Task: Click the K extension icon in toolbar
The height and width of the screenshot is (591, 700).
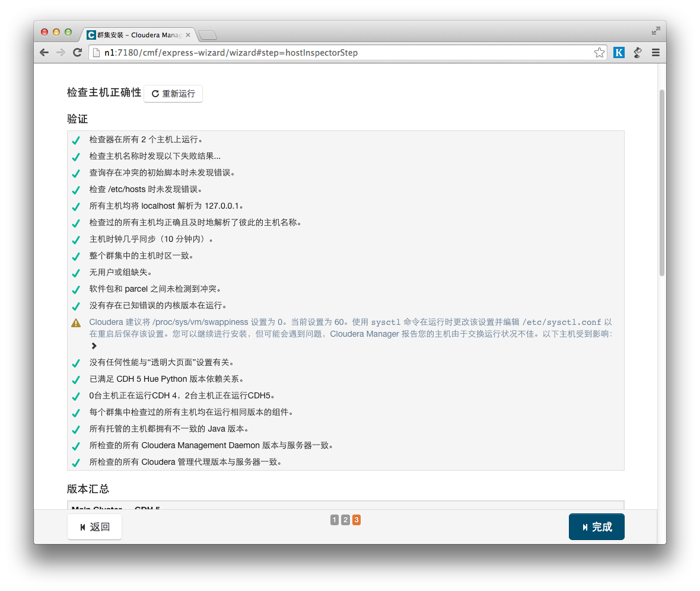Action: pyautogui.click(x=619, y=52)
